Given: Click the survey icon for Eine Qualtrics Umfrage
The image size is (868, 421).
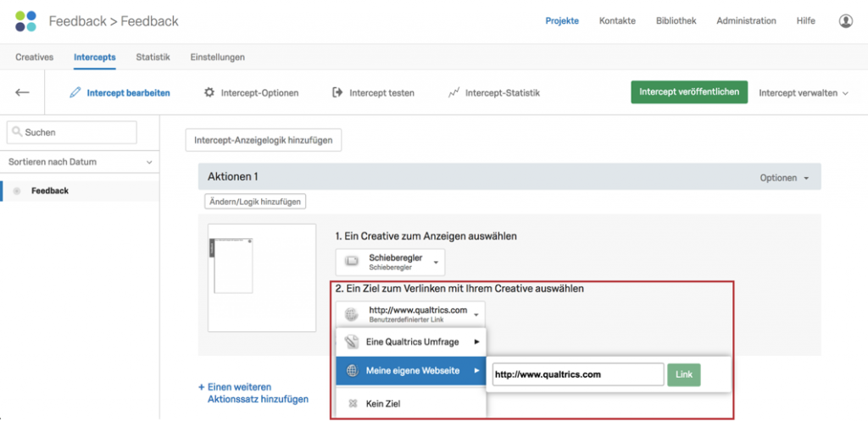Looking at the screenshot, I should click(x=352, y=342).
